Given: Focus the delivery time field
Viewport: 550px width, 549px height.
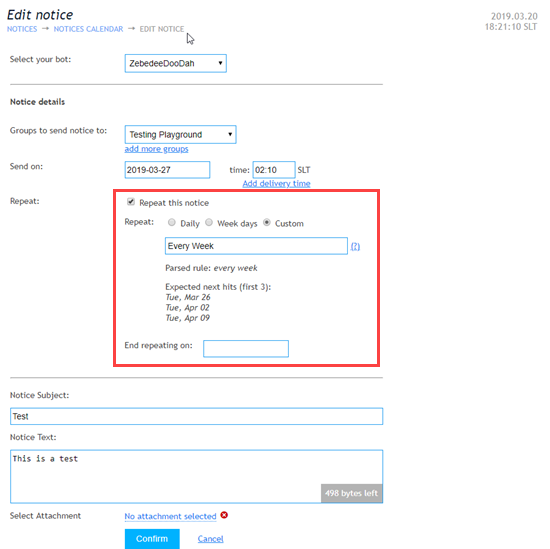Looking at the screenshot, I should pyautogui.click(x=274, y=170).
